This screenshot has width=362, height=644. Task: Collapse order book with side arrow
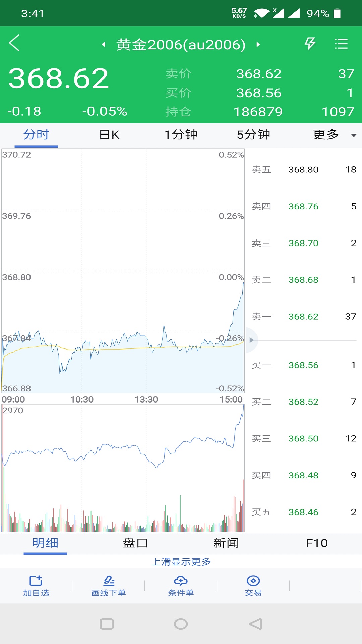coord(251,340)
